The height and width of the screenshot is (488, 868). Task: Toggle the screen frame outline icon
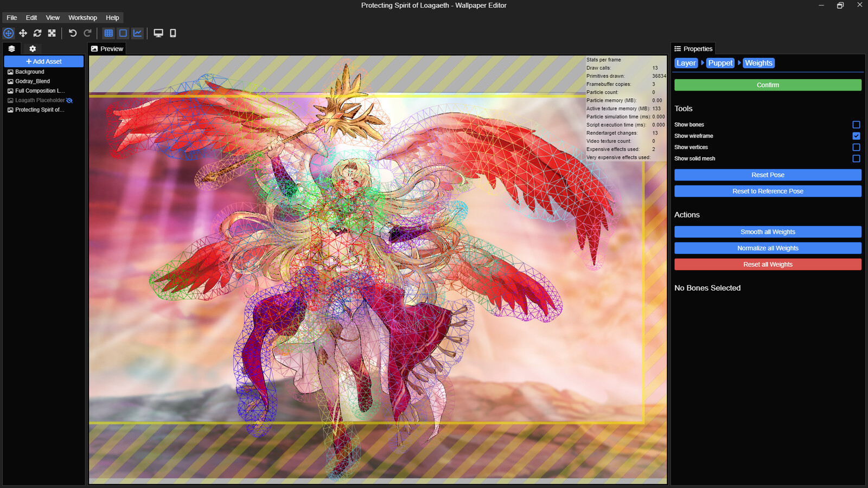pyautogui.click(x=123, y=33)
